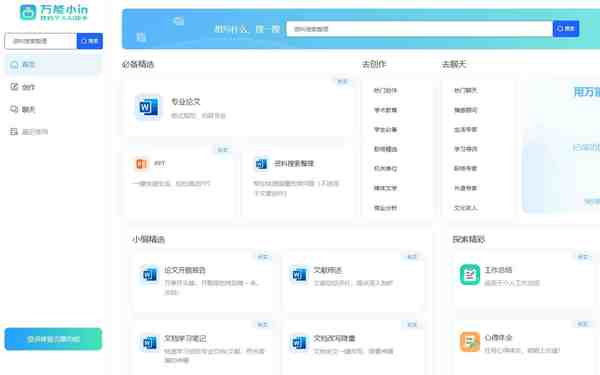Click the tag on 心得体会 card
Viewport: 600px width, 375px height.
582,324
